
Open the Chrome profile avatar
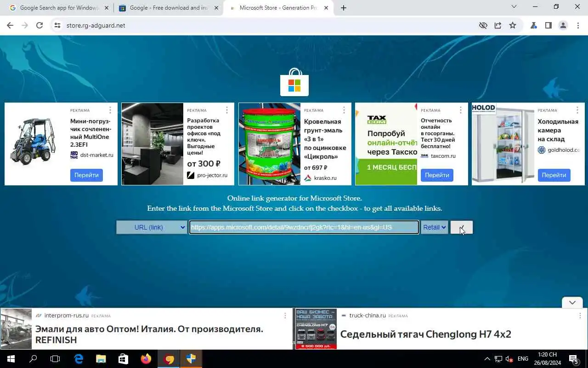pyautogui.click(x=563, y=26)
